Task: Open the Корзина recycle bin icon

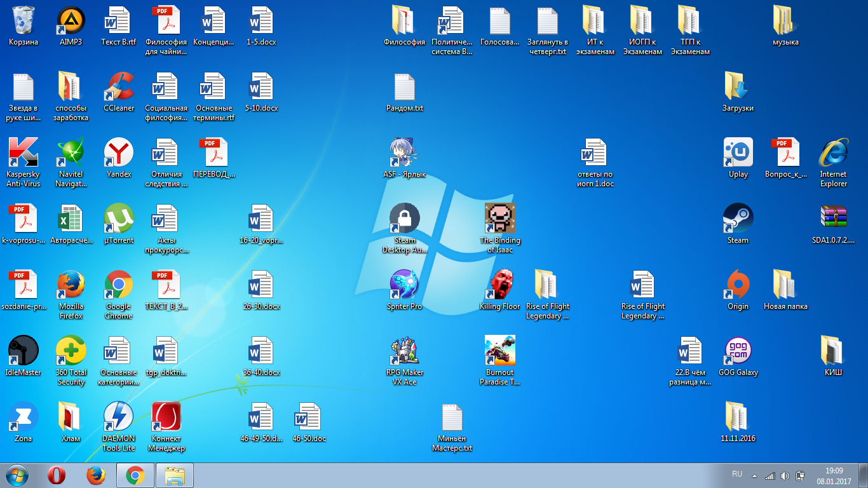Action: pos(24,21)
